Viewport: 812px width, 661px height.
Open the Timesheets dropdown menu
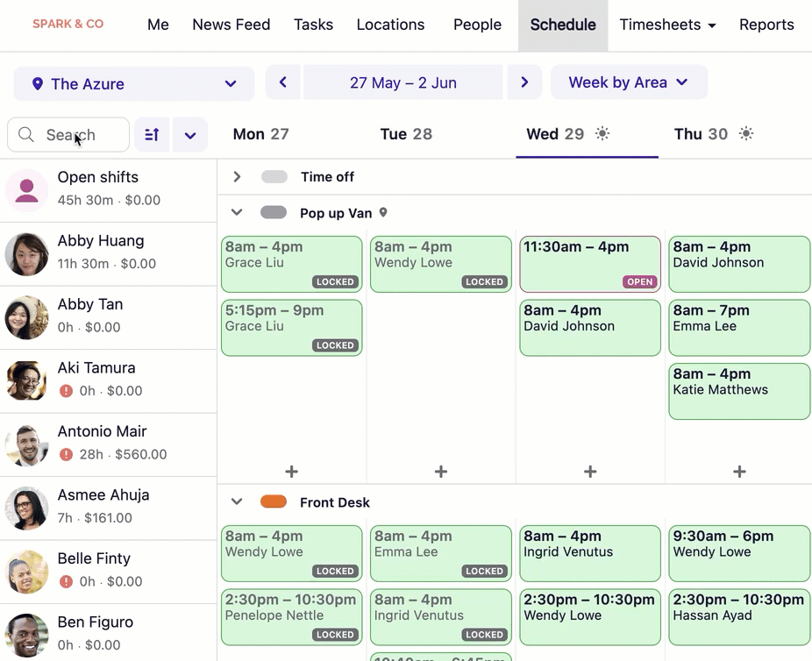(667, 25)
